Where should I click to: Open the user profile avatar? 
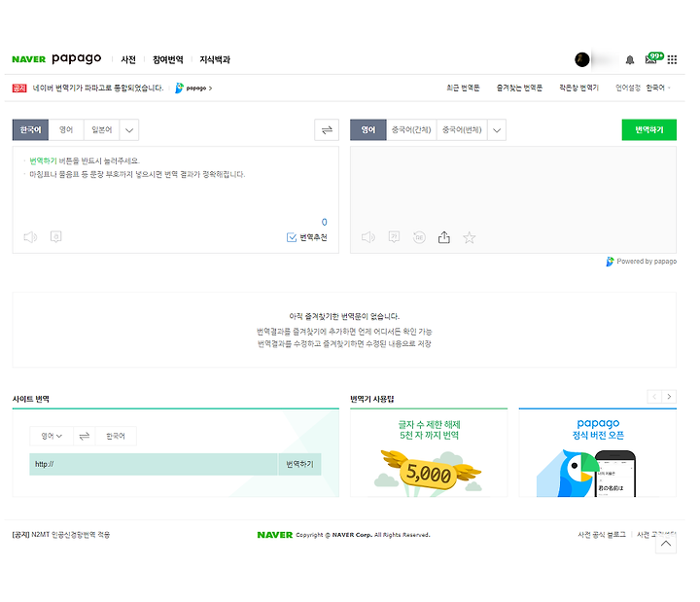point(581,59)
